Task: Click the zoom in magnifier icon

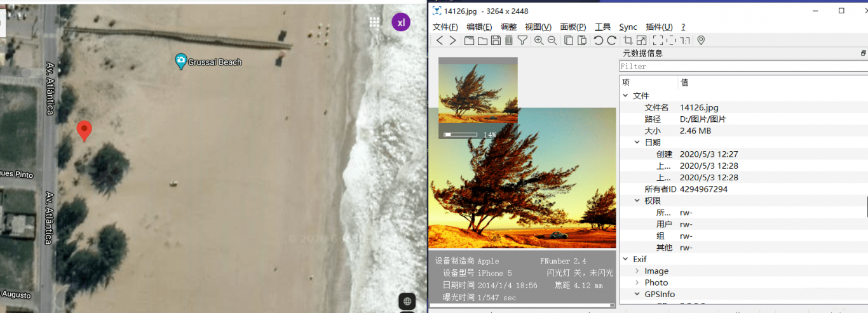Action: pos(539,41)
